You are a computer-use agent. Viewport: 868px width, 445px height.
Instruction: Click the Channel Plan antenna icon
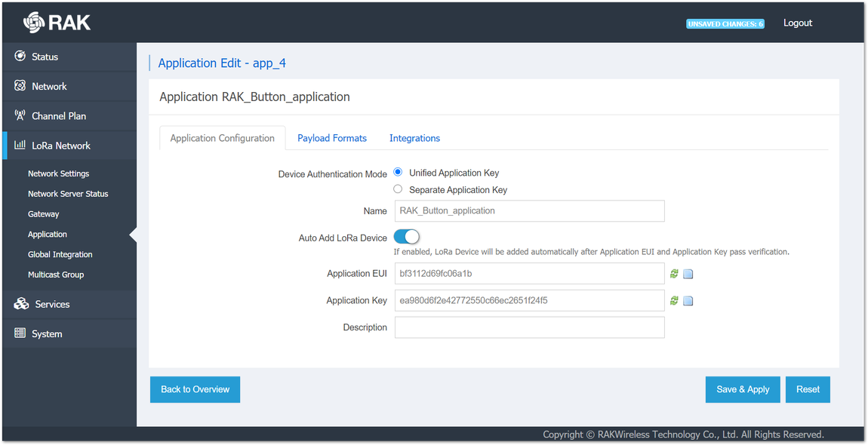pyautogui.click(x=20, y=115)
